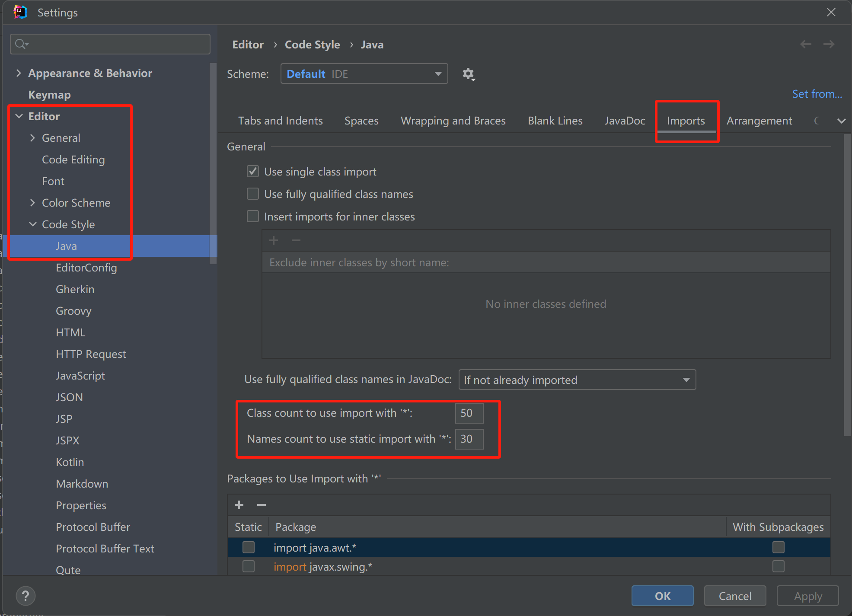852x616 pixels.
Task: Select Protocol Buffer code style
Action: [93, 527]
